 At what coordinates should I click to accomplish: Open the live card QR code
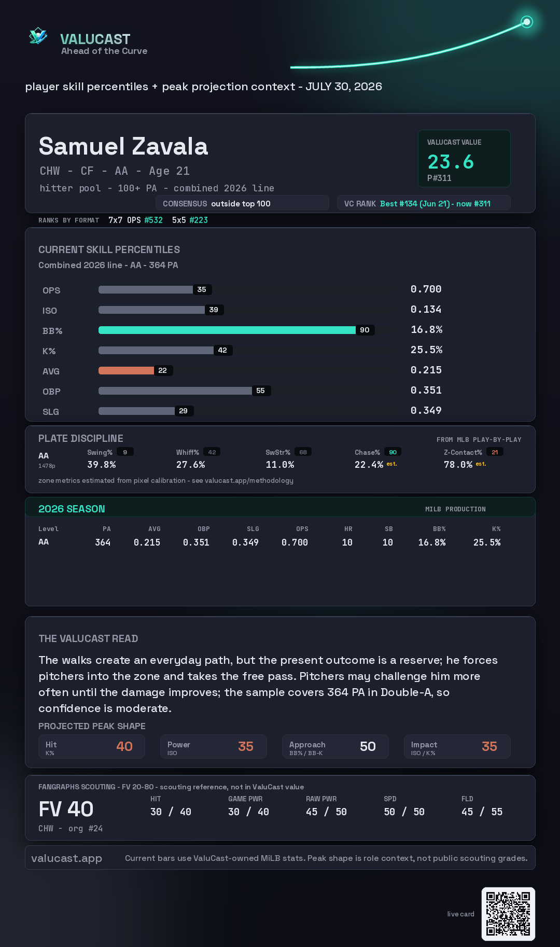508,914
